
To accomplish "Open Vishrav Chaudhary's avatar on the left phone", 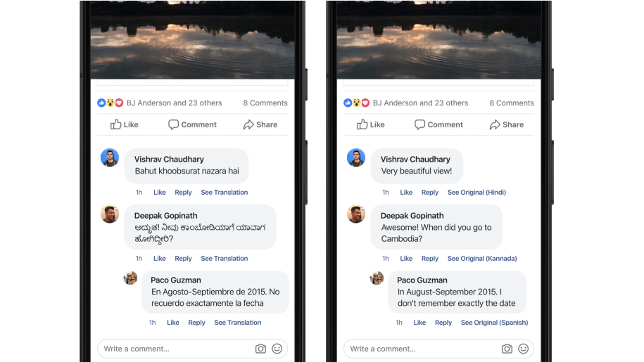I will [x=110, y=157].
